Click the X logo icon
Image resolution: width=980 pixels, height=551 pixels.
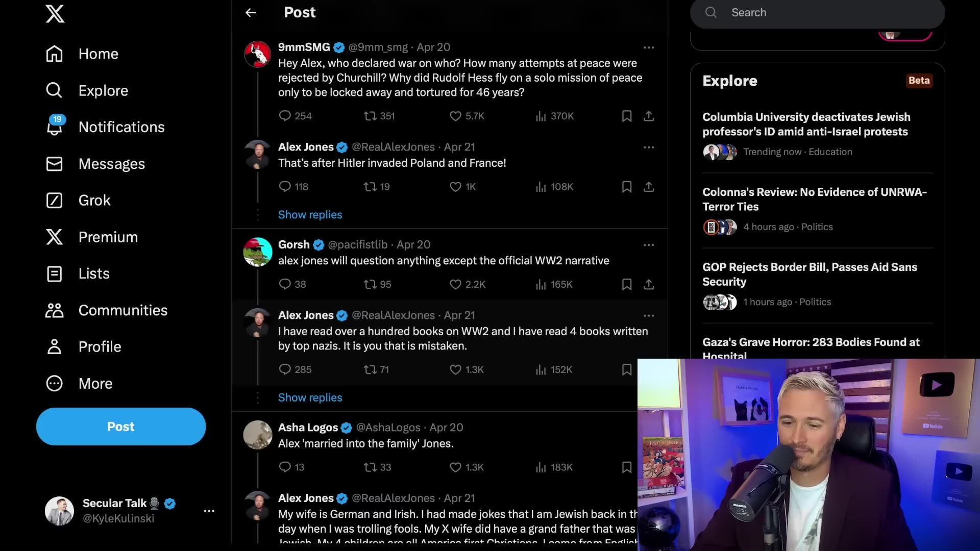click(x=55, y=14)
